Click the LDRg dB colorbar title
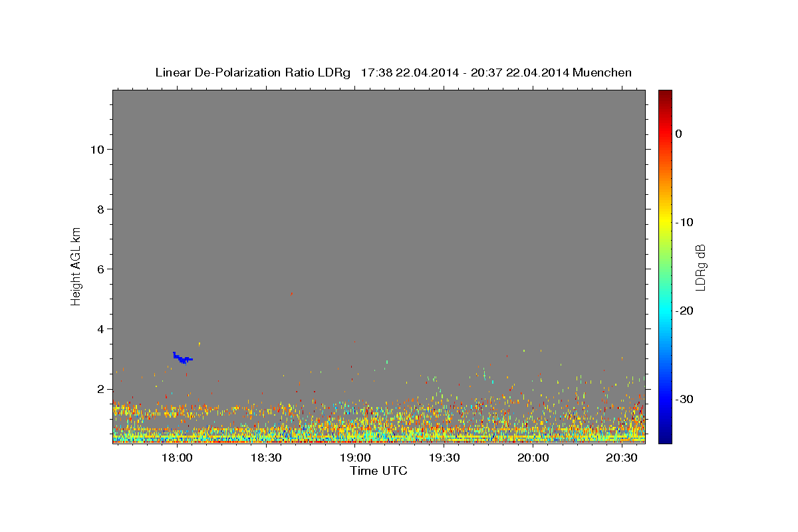The height and width of the screenshot is (532, 798). pos(700,266)
